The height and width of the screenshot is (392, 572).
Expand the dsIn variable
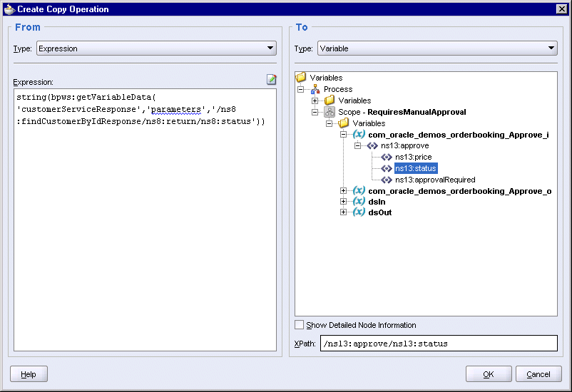pos(343,201)
